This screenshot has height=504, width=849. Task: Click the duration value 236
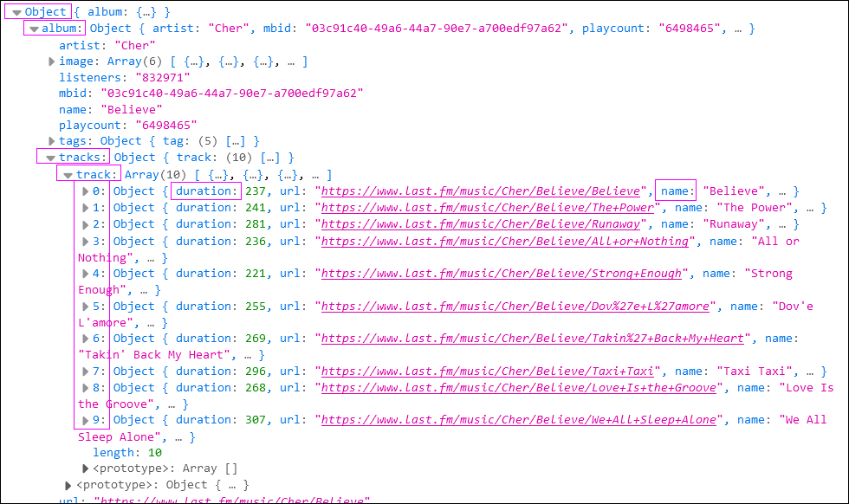256,242
